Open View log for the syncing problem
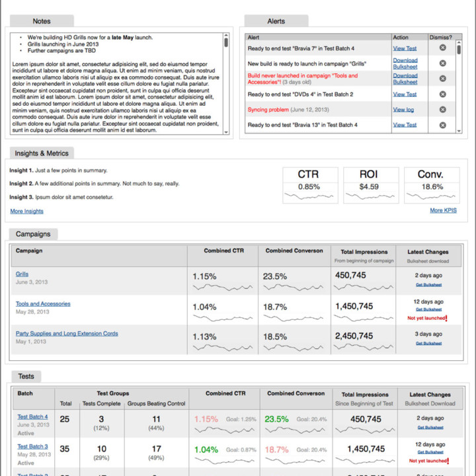 click(403, 110)
